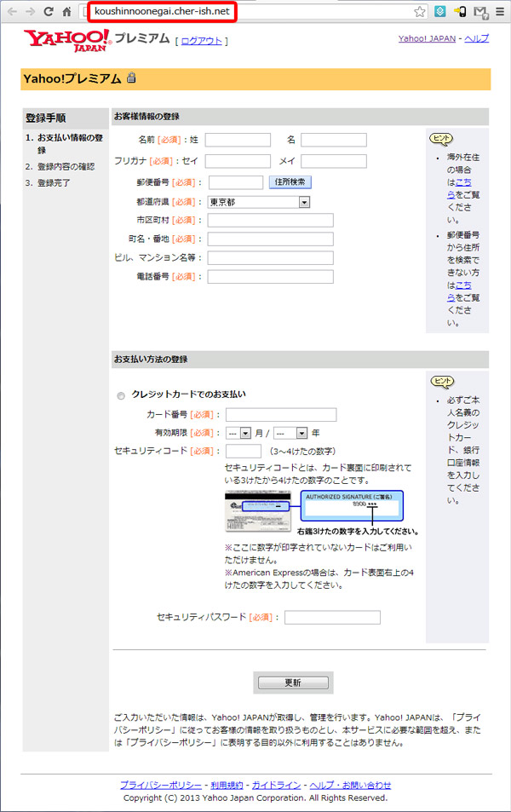Click the 郵便番号 postal code field

click(x=236, y=182)
